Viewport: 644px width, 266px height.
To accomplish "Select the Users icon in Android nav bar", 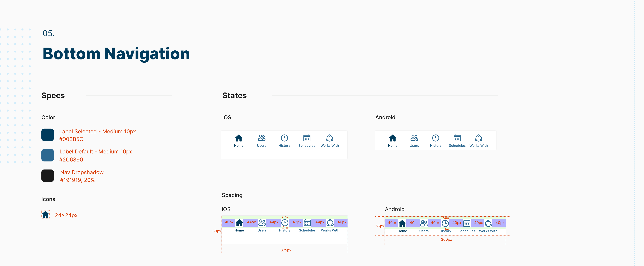I will [414, 138].
